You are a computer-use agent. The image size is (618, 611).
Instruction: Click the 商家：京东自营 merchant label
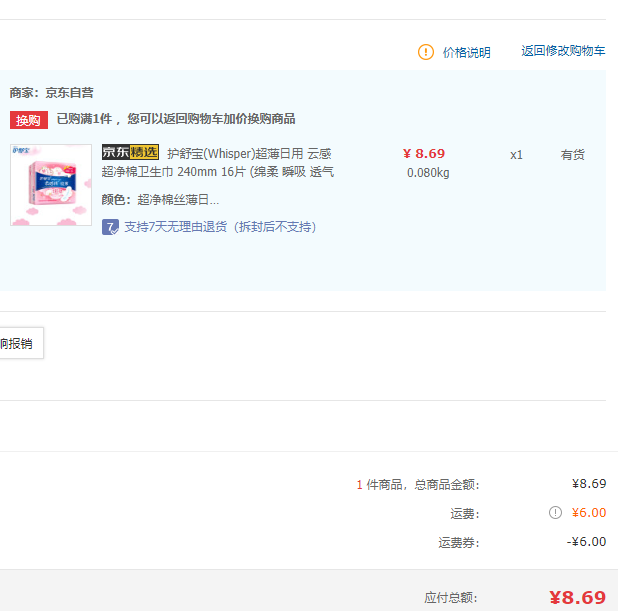point(52,93)
